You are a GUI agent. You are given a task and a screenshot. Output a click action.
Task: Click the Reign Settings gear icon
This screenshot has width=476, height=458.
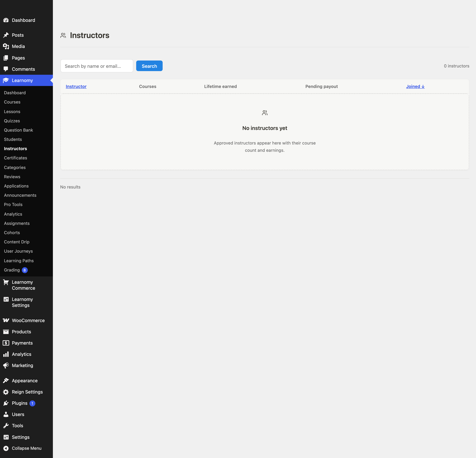(x=6, y=392)
